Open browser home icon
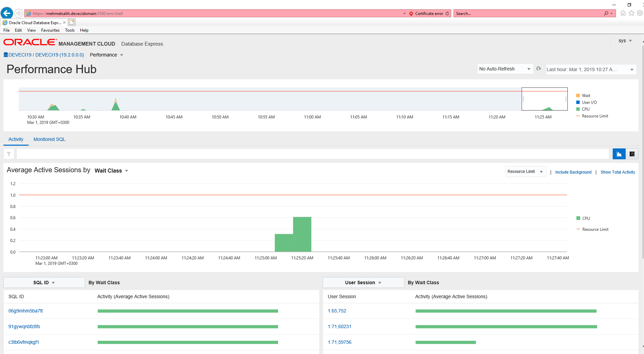Viewport: 644px width, 354px height. (x=623, y=13)
